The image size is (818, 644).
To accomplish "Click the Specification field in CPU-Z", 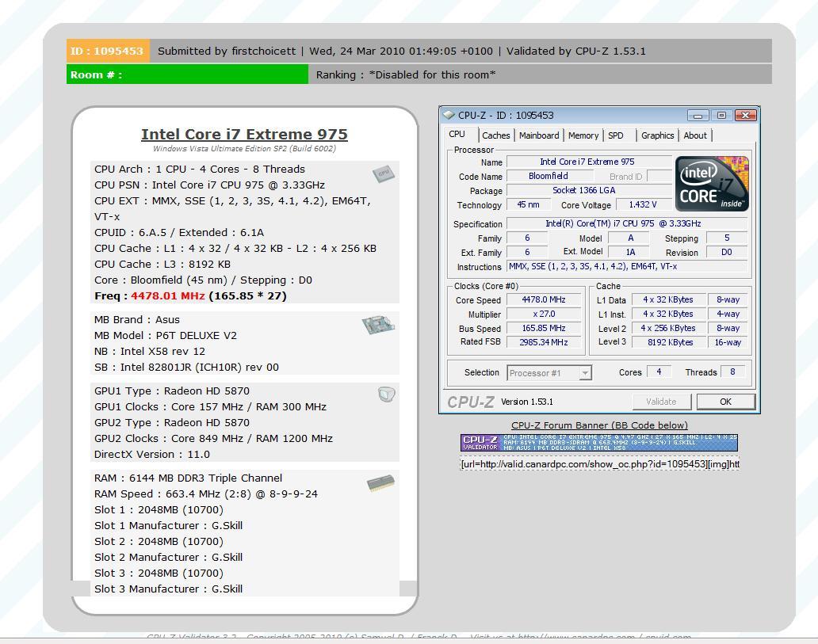I will (x=627, y=223).
